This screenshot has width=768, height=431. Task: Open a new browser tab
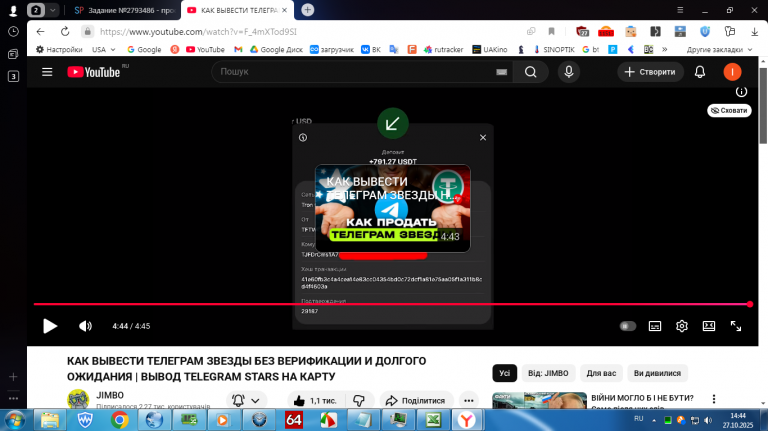tap(308, 10)
